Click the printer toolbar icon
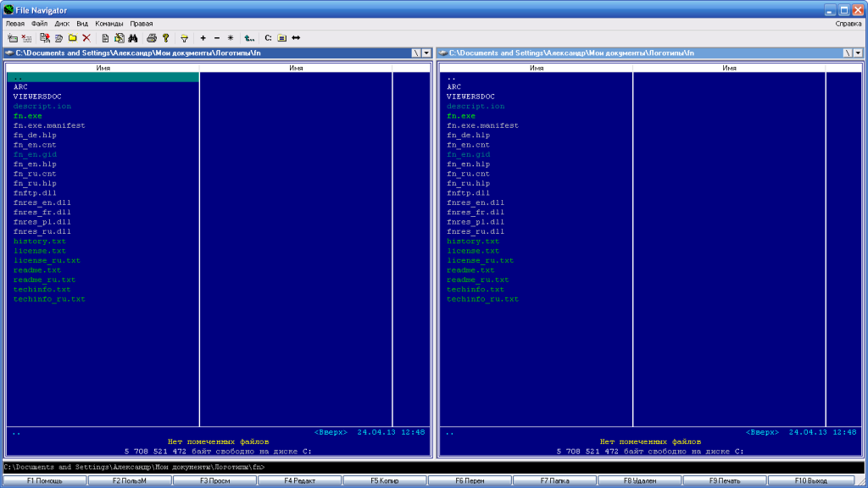The width and height of the screenshot is (868, 488). pos(152,38)
